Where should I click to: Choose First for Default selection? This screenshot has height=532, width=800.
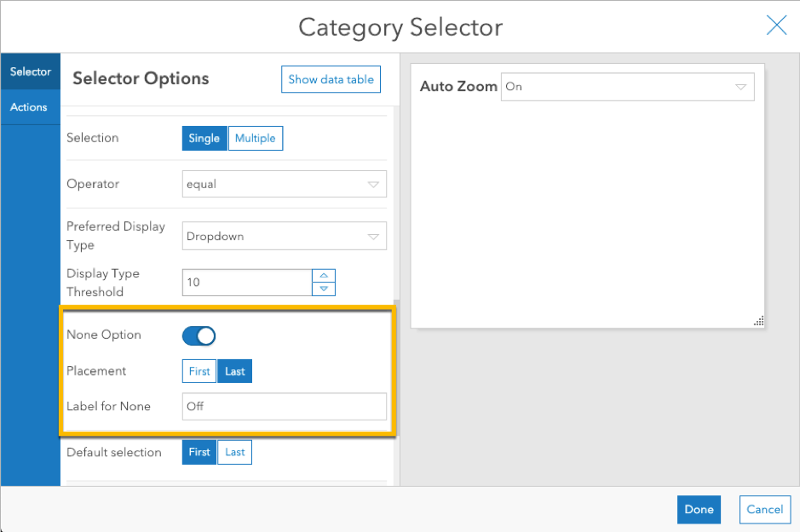point(199,452)
